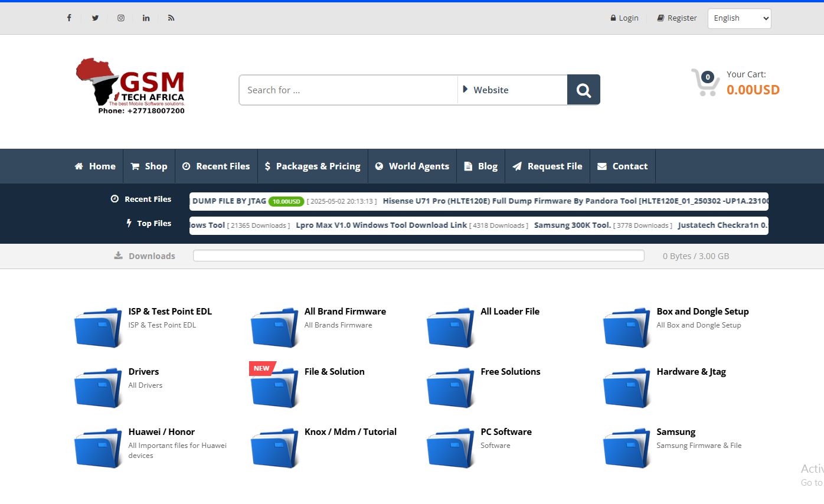
Task: Open the File & Solution folder marked NEW
Action: 274,388
